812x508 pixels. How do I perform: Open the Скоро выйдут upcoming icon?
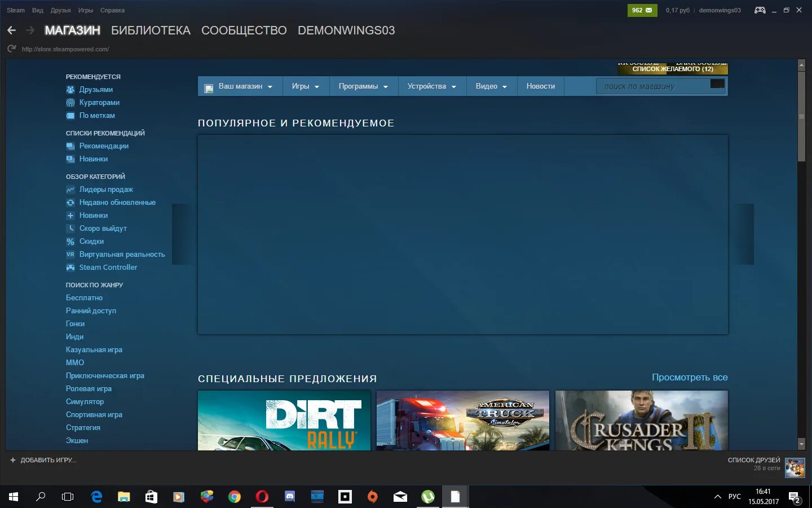[x=70, y=229]
